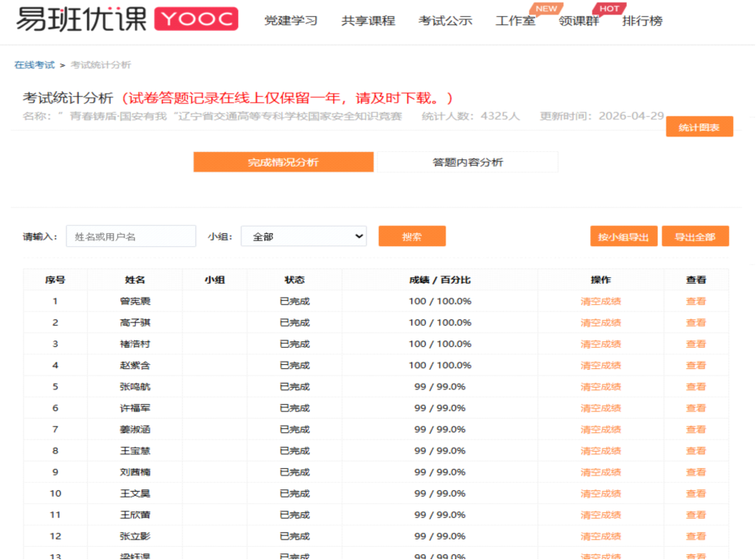Click 清空成绩 for row 9
This screenshot has width=756, height=560.
(601, 472)
